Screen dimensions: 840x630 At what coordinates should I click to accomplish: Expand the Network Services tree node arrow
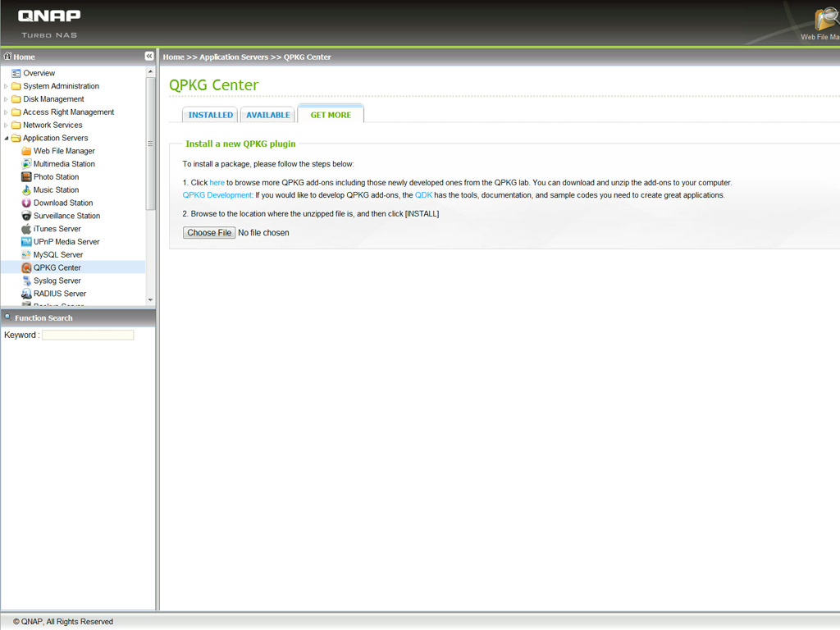point(6,125)
